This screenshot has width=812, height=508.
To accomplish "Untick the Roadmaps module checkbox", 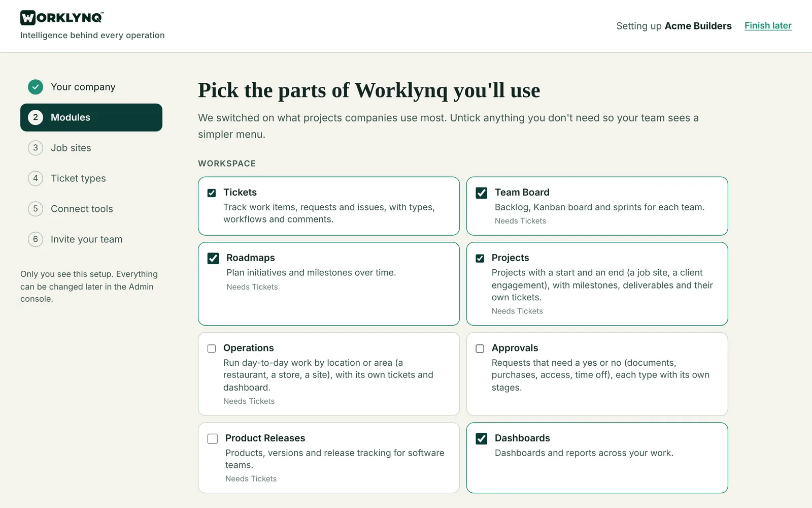I will tap(213, 259).
